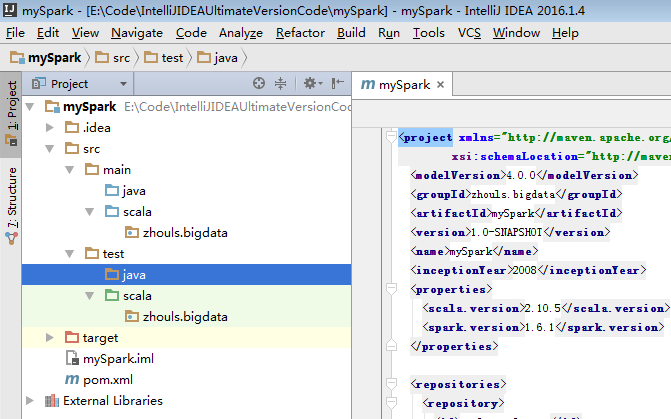Open the Run menu
Image resolution: width=671 pixels, height=419 pixels.
tap(389, 33)
